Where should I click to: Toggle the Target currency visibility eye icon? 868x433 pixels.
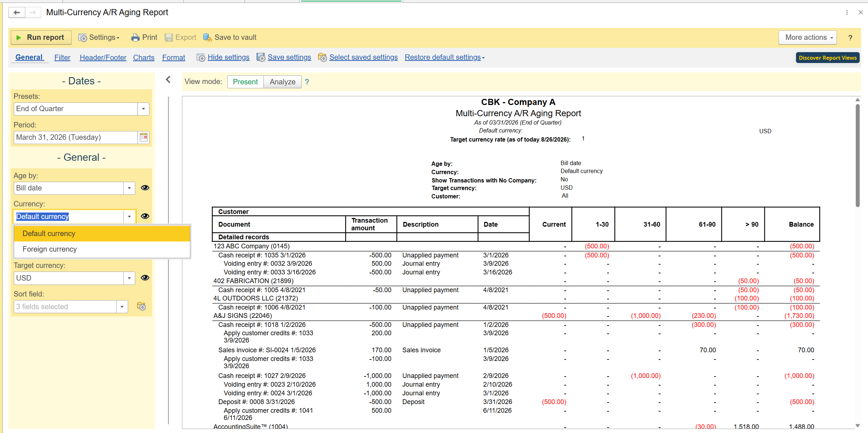tap(145, 278)
